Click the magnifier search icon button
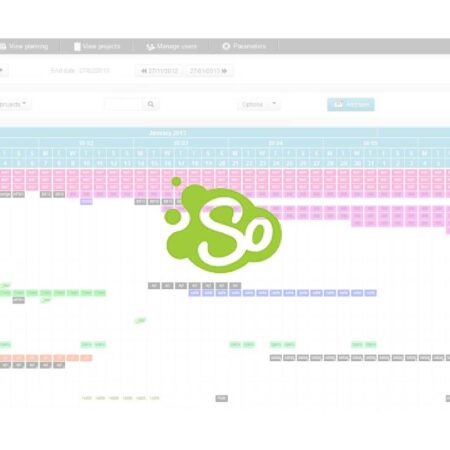The height and width of the screenshot is (450, 450). point(151,104)
